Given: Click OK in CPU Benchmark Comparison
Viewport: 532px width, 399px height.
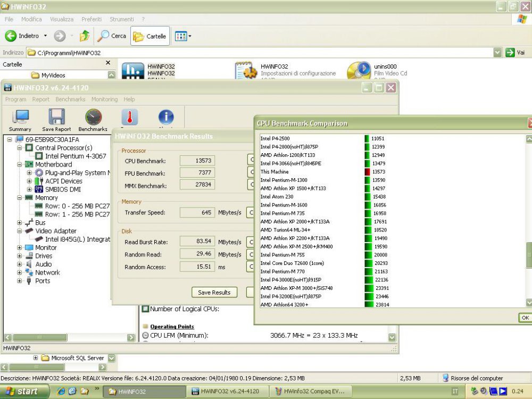Looking at the screenshot, I should pyautogui.click(x=525, y=318).
